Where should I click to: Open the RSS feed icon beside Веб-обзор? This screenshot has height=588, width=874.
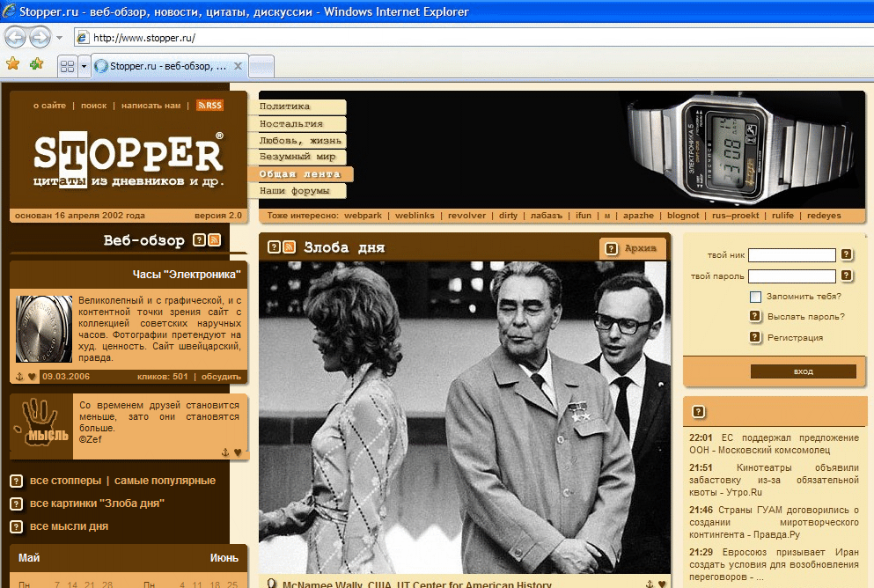[214, 240]
